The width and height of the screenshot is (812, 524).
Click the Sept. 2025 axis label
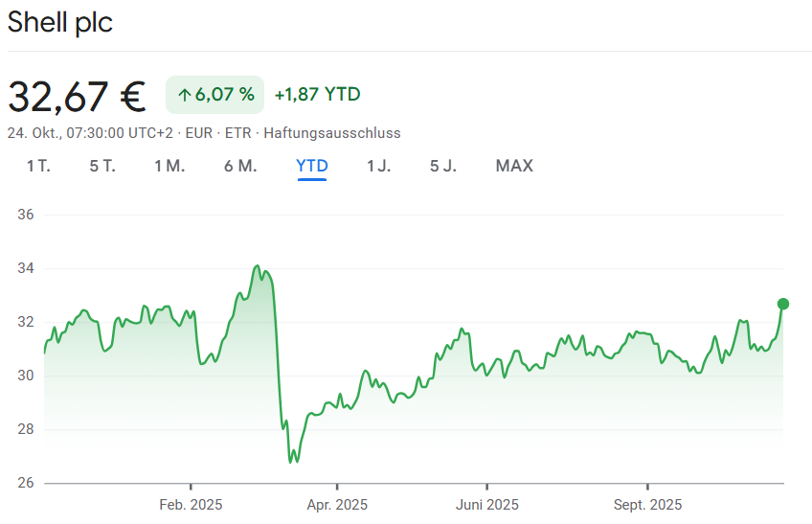point(647,505)
